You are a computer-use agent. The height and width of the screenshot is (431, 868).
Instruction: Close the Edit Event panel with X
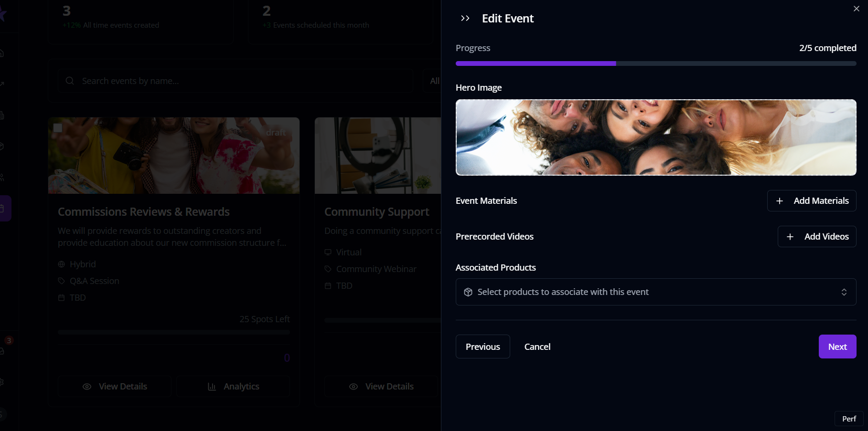pos(856,9)
